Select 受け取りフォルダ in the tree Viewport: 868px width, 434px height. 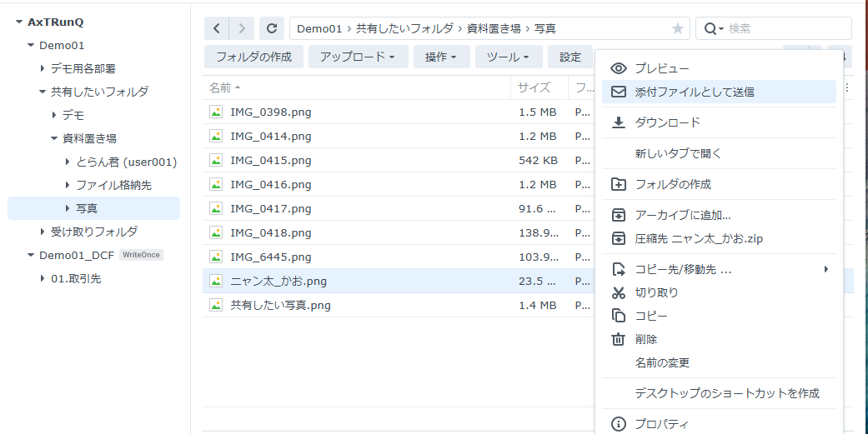[x=94, y=232]
